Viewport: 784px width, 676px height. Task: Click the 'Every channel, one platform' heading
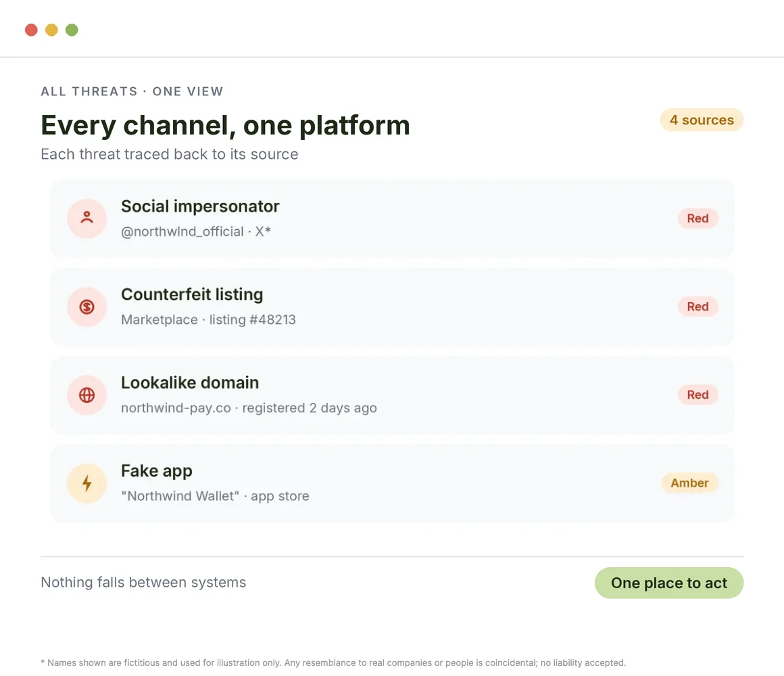click(x=225, y=125)
